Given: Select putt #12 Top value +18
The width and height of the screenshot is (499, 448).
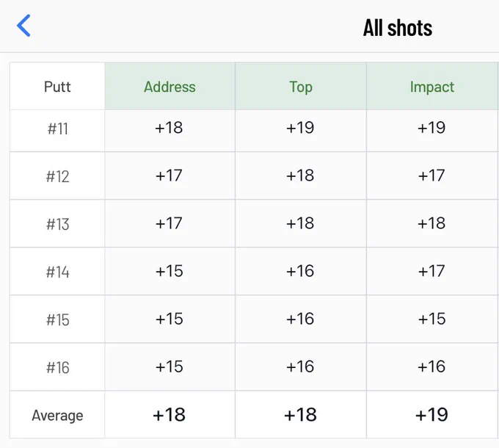Looking at the screenshot, I should (300, 176).
